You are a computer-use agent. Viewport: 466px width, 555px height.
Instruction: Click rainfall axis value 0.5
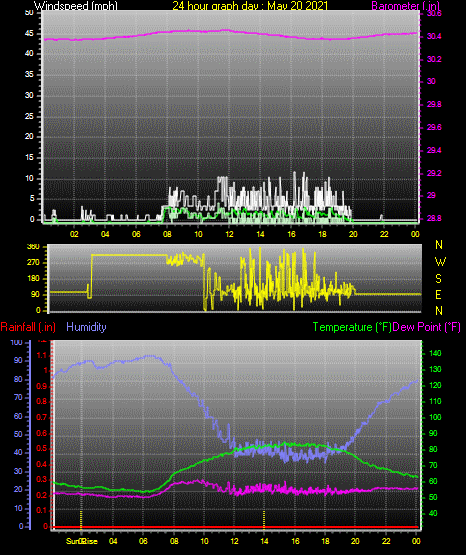pyautogui.click(x=42, y=448)
